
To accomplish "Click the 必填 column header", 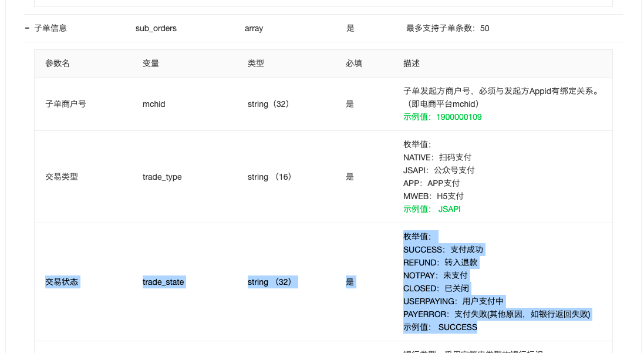I will (x=354, y=63).
